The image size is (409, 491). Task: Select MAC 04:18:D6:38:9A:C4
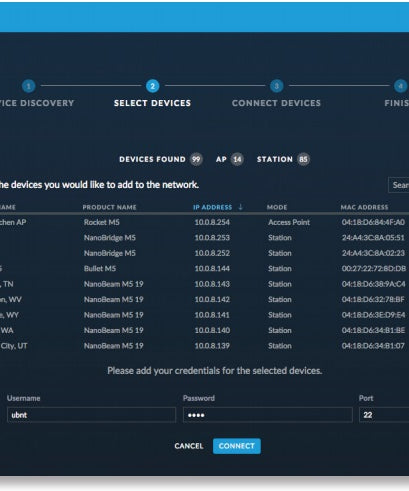click(373, 284)
